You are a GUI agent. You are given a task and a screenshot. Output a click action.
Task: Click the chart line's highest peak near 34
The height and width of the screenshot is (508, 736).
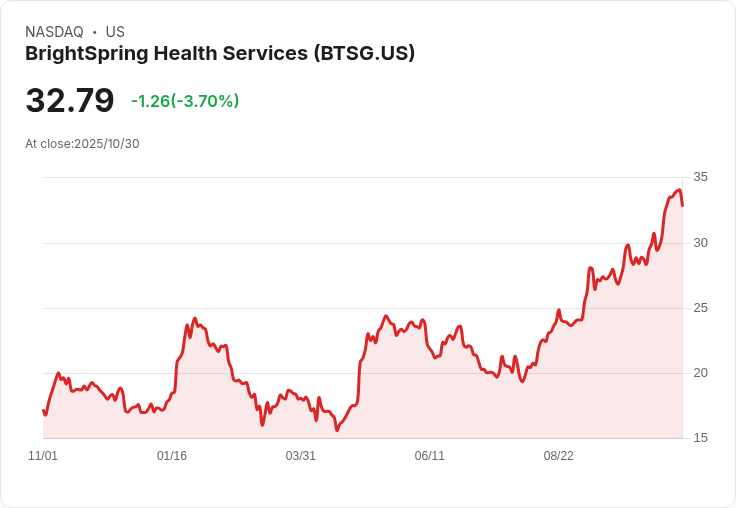pyautogui.click(x=679, y=190)
